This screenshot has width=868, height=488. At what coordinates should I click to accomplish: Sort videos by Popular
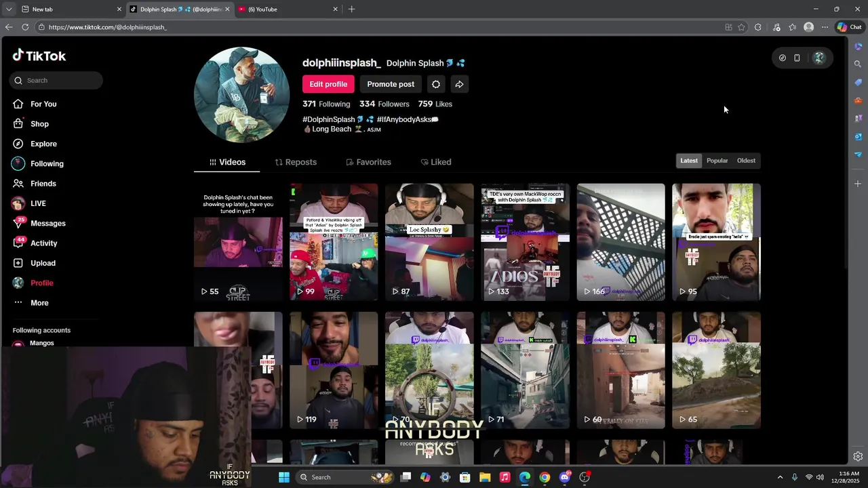click(717, 161)
